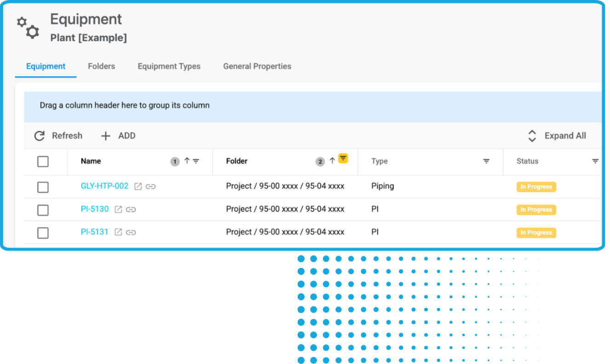
Task: Tick the select-all checkbox in table header
Action: tap(43, 161)
